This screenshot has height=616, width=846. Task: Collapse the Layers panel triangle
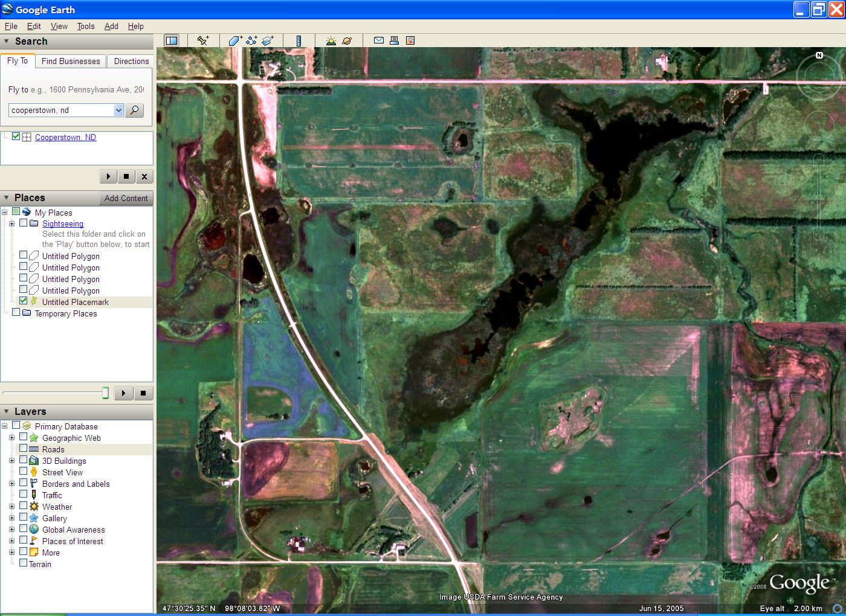coord(7,411)
